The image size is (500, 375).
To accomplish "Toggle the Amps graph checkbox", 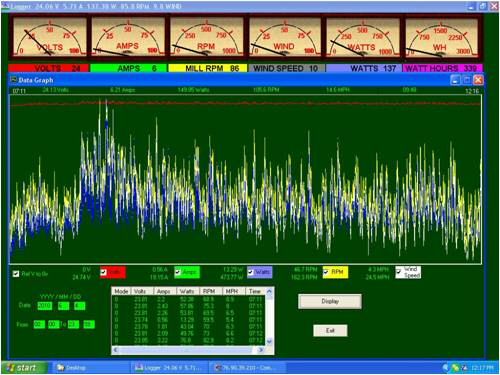I will tap(178, 272).
